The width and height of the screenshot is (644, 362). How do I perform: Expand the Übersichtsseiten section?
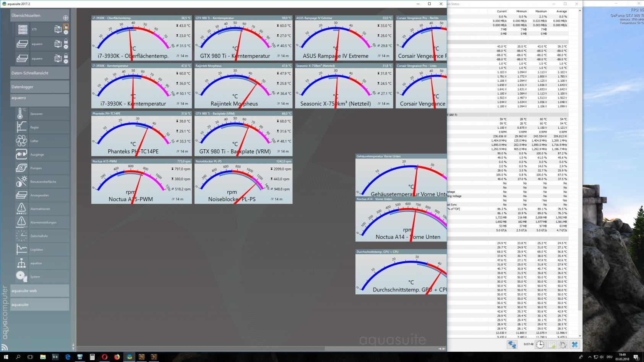point(40,16)
